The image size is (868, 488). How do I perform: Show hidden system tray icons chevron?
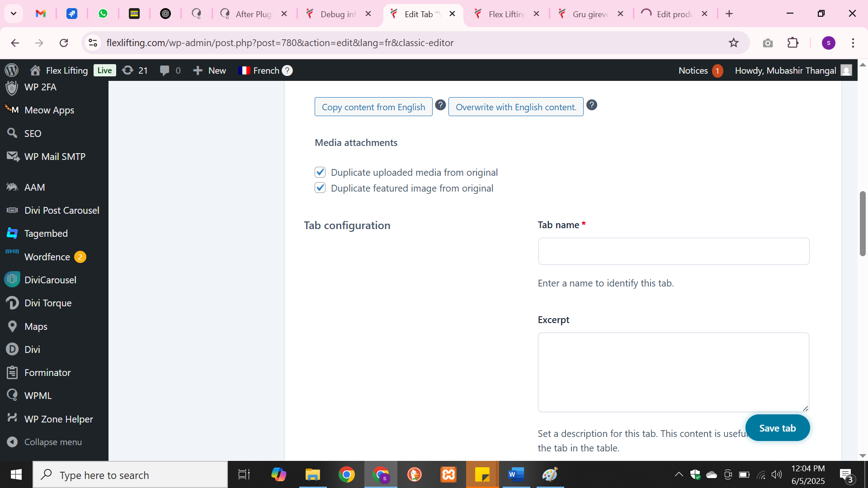pos(679,474)
